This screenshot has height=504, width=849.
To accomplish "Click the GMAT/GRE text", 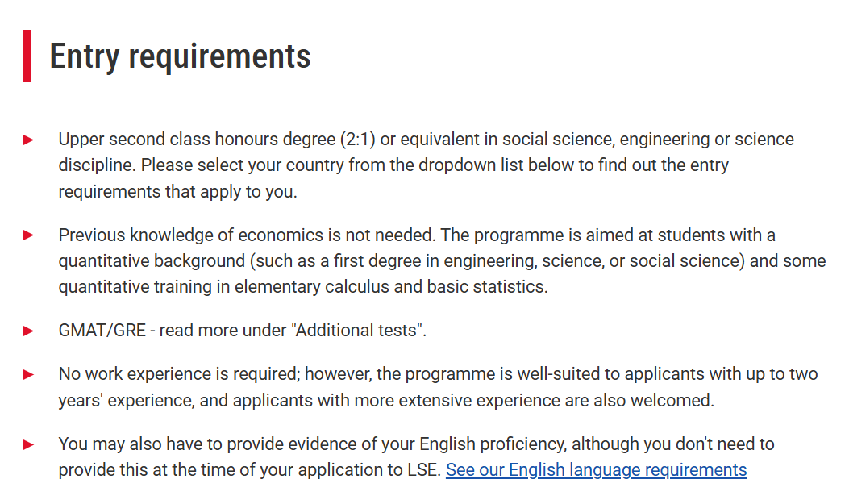I will (102, 331).
